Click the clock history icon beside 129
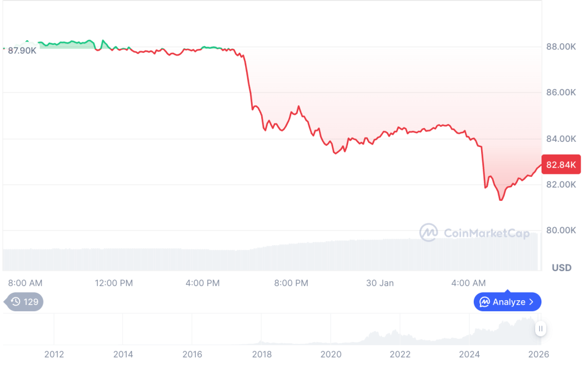 [16, 301]
